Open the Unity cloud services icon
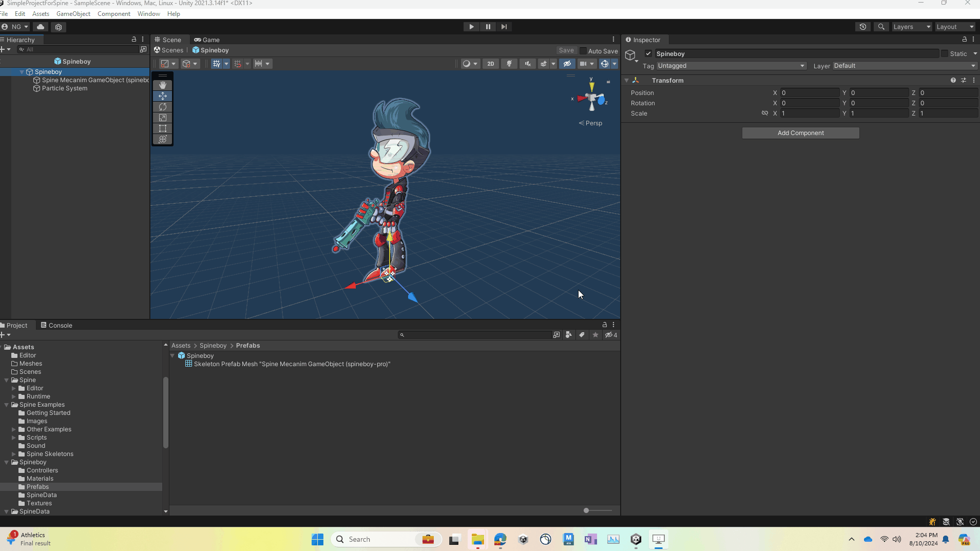Image resolution: width=980 pixels, height=551 pixels. (x=41, y=27)
